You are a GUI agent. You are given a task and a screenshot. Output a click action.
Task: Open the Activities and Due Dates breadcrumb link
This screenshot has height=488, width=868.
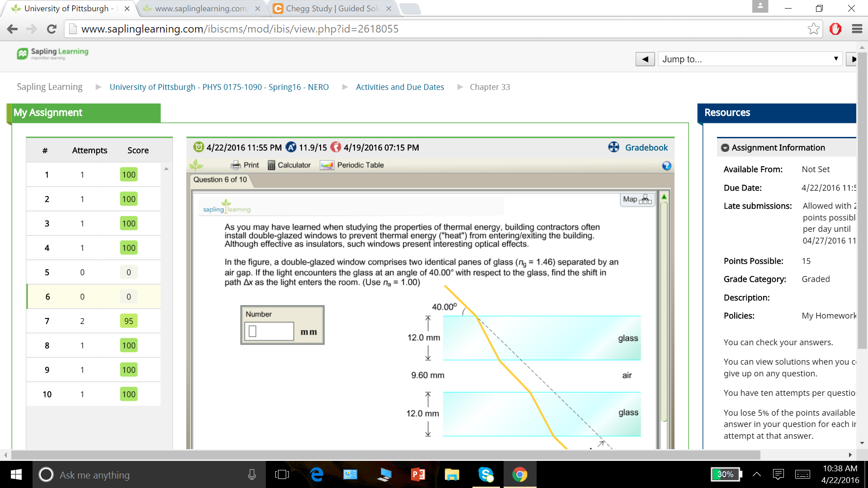click(x=400, y=87)
